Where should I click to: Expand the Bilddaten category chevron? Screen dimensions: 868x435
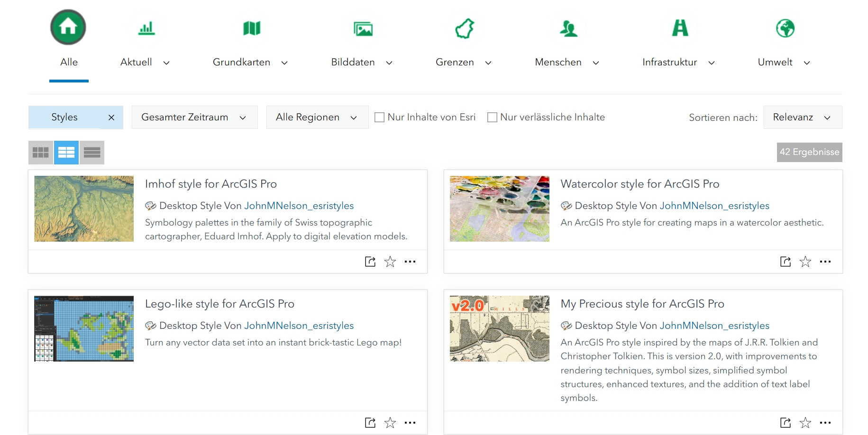(x=389, y=63)
